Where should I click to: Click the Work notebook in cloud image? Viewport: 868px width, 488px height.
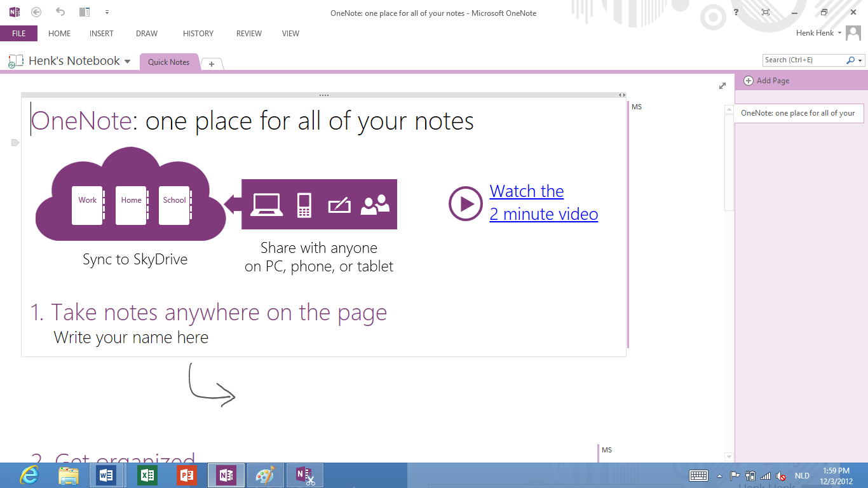pyautogui.click(x=87, y=205)
